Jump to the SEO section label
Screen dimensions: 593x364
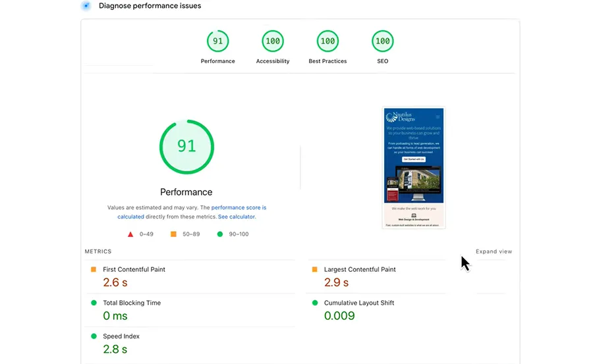coord(382,61)
